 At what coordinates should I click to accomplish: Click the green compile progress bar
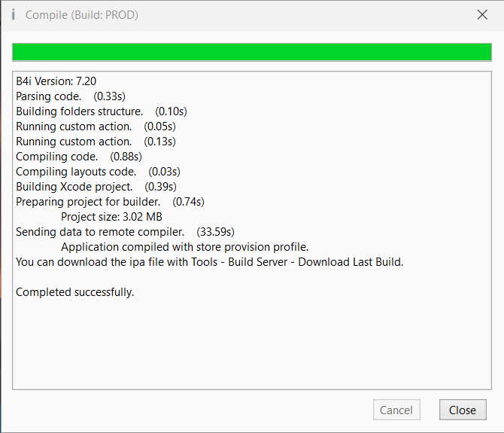click(x=252, y=51)
